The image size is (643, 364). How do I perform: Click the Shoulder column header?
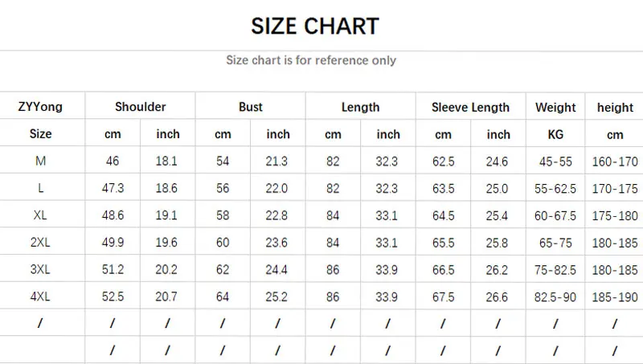click(141, 107)
